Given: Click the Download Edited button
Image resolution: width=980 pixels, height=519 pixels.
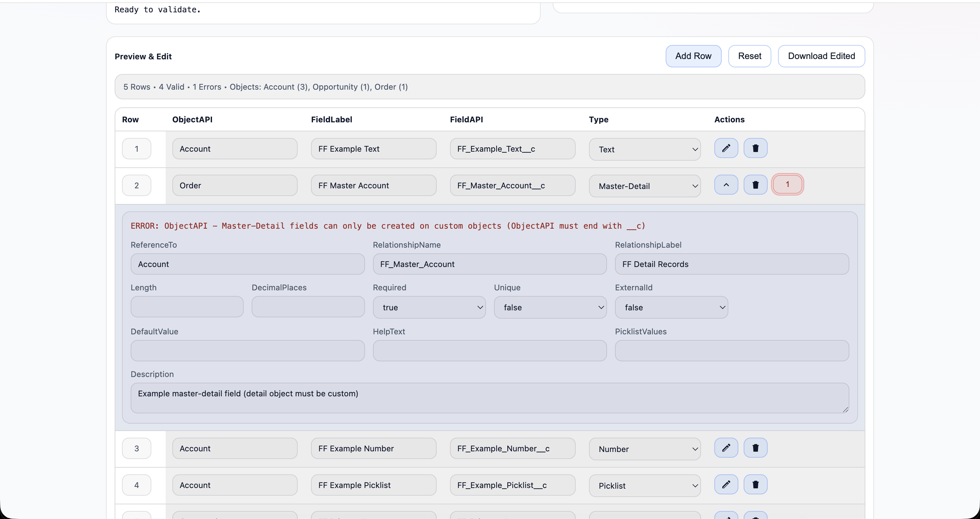Looking at the screenshot, I should 821,56.
